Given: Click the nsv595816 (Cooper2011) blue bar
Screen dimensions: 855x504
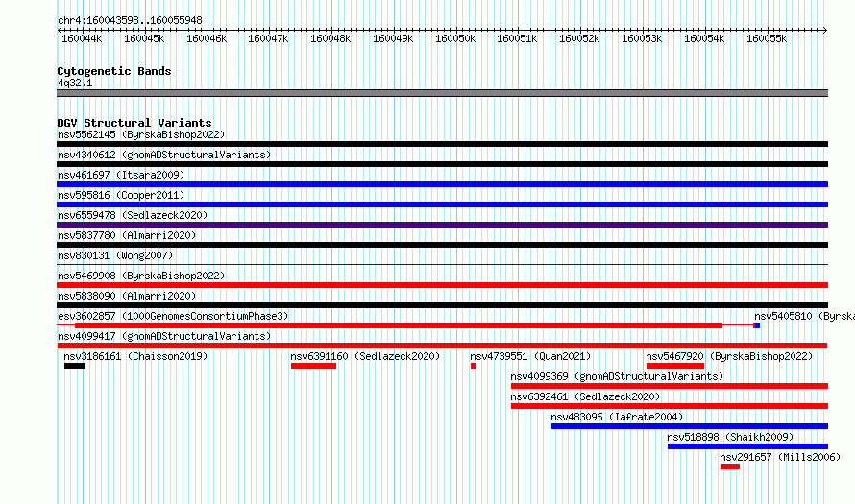Looking at the screenshot, I should click(x=442, y=204).
